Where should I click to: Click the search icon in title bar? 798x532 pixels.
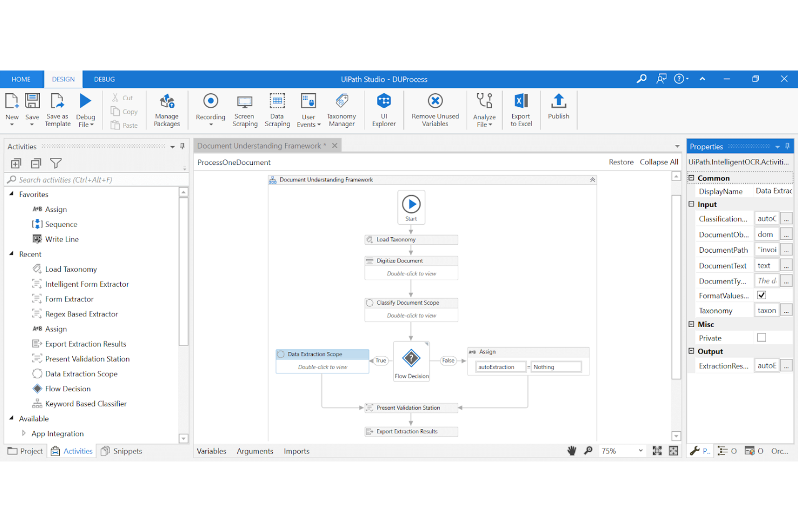tap(642, 79)
